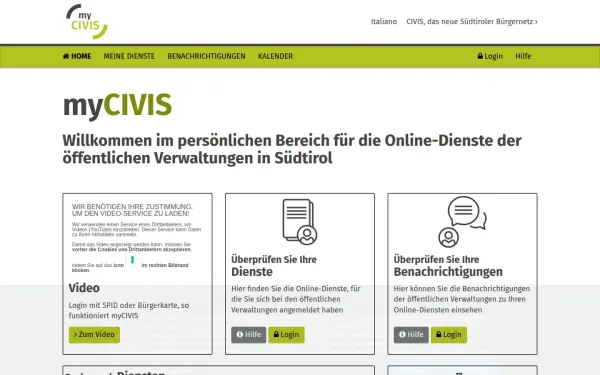This screenshot has width=600, height=375.
Task: Click the document-with-user Dienste icon
Action: click(300, 222)
